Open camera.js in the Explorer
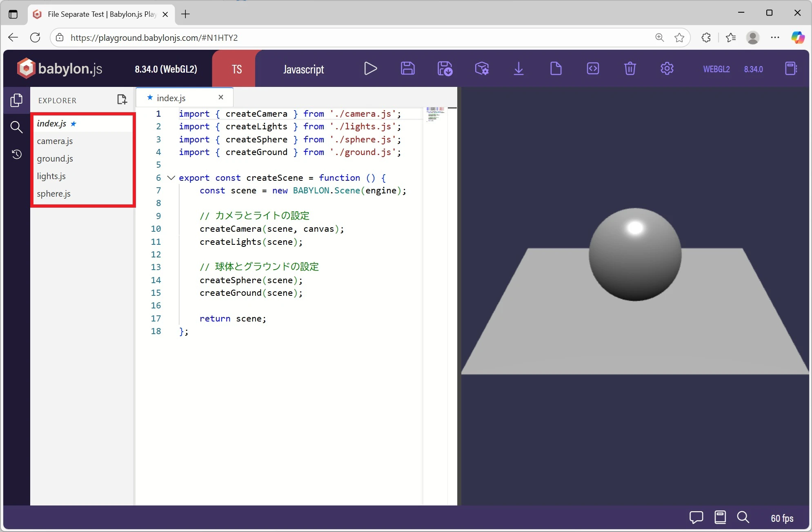 (x=55, y=141)
